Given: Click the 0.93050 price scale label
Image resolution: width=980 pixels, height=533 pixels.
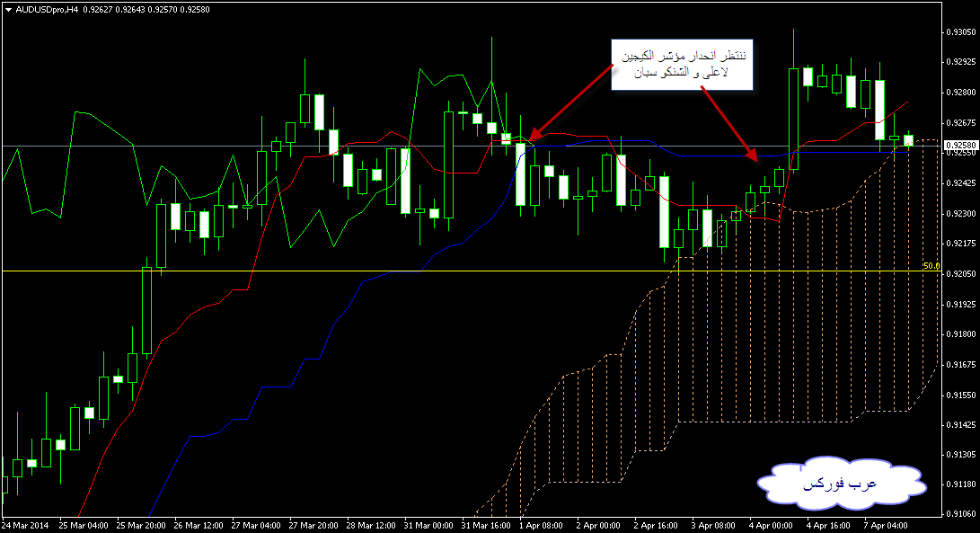Looking at the screenshot, I should pyautogui.click(x=961, y=31).
